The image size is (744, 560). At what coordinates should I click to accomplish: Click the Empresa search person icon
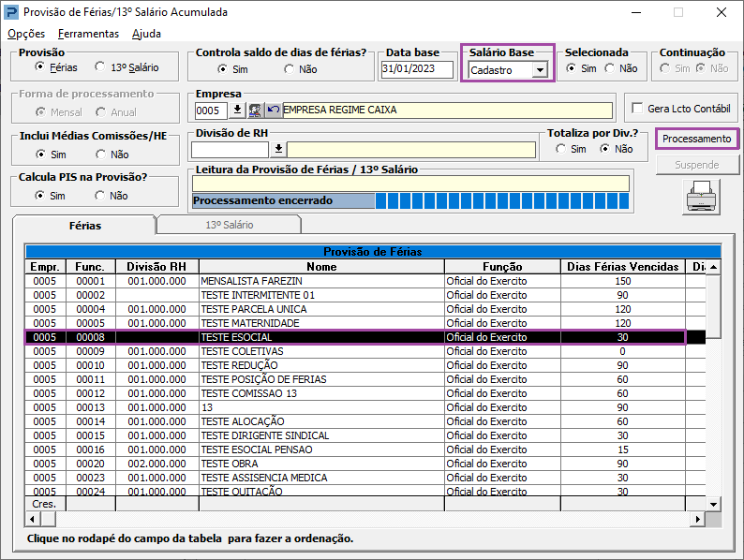pyautogui.click(x=255, y=111)
